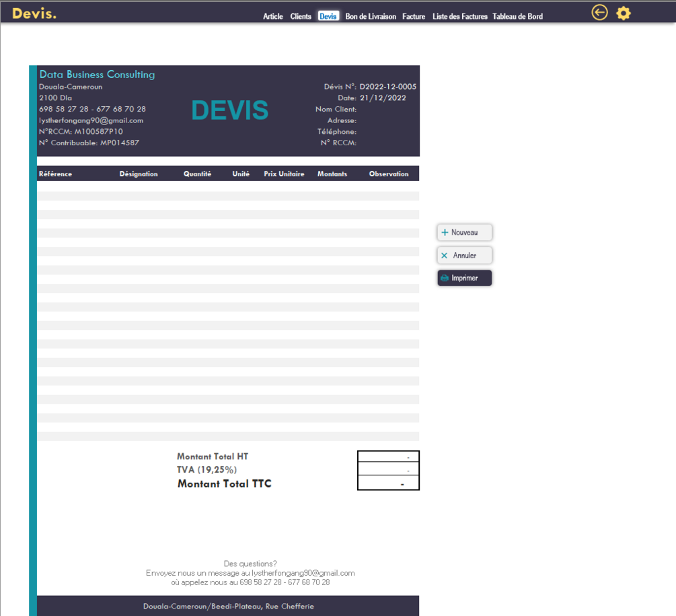Click Data Business Consulting company name

97,74
